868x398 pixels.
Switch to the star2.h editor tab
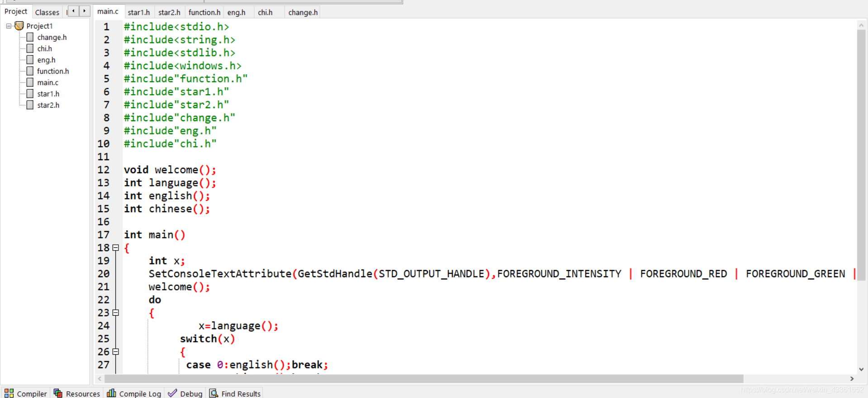coord(169,12)
